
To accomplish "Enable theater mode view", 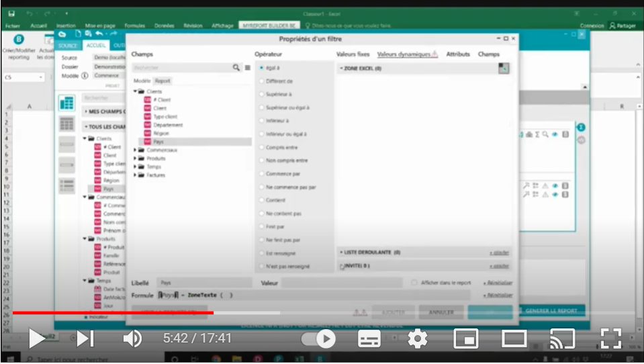I will (x=514, y=338).
